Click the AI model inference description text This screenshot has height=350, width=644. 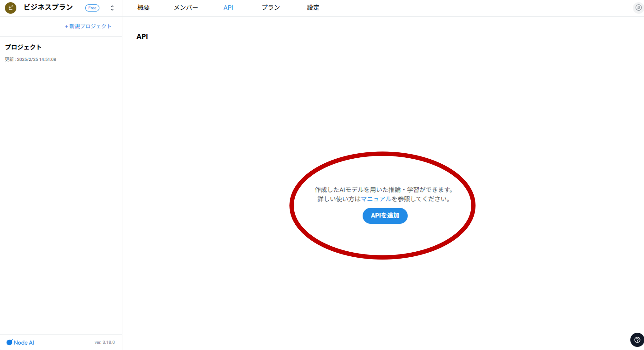(x=384, y=190)
